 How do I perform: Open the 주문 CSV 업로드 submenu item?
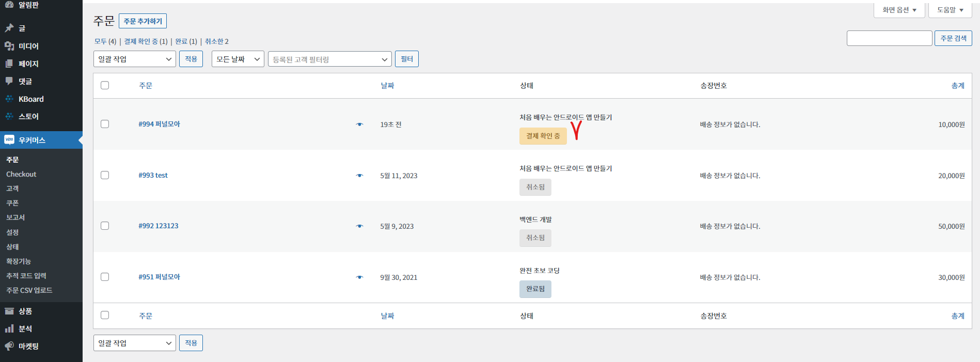[x=29, y=290]
